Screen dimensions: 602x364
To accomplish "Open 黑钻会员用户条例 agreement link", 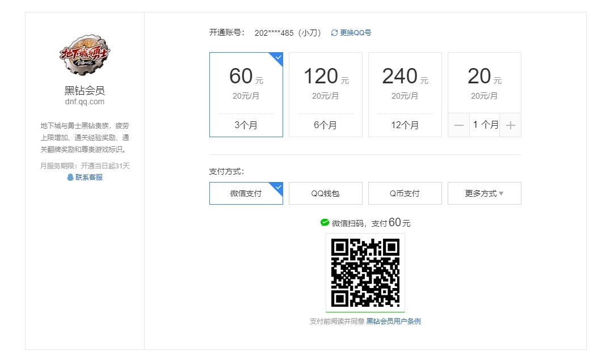I will (x=393, y=321).
